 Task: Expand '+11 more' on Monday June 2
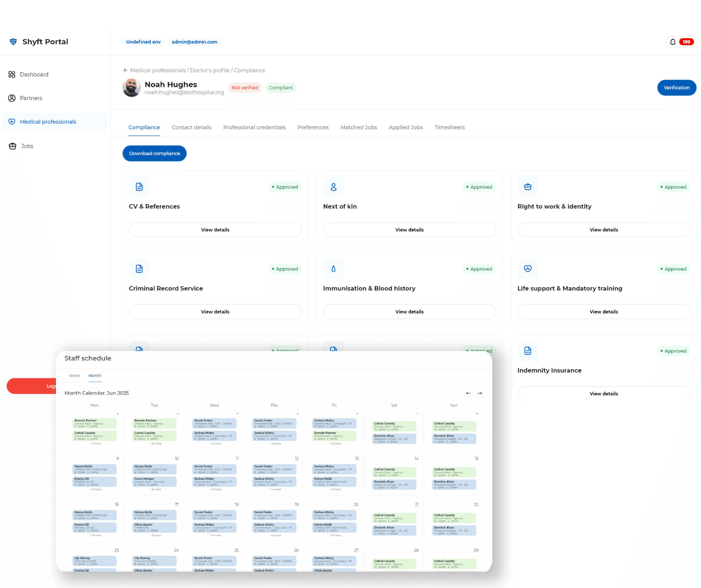click(95, 444)
